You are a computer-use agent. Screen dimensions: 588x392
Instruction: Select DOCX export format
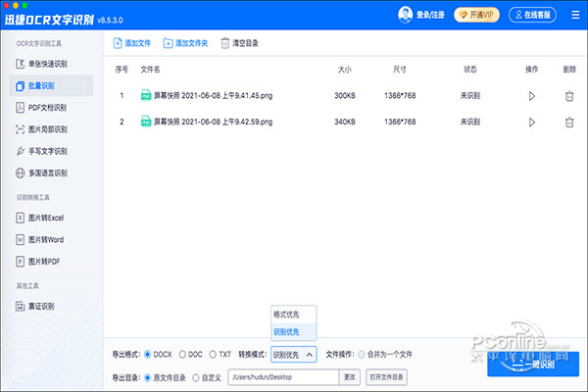click(x=148, y=355)
